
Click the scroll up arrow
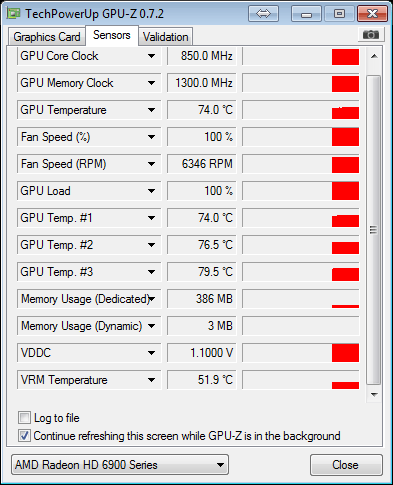point(374,56)
